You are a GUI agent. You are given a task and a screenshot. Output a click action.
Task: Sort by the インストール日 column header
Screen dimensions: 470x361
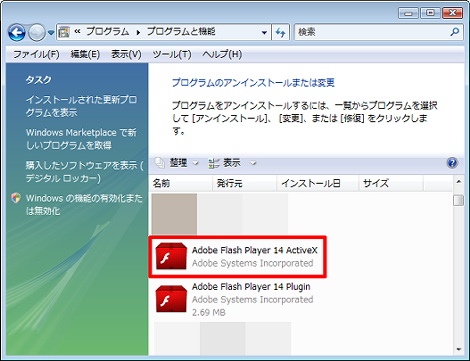(x=318, y=183)
